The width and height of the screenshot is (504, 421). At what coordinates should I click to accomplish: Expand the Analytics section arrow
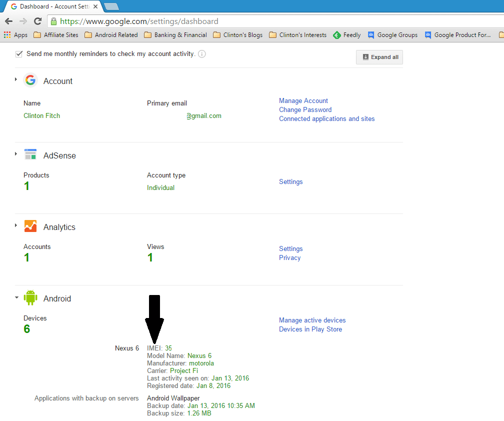click(16, 225)
